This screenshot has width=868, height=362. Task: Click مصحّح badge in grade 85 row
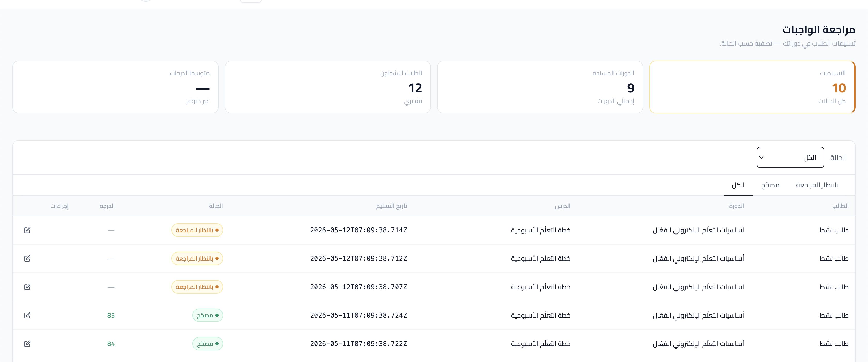point(207,315)
